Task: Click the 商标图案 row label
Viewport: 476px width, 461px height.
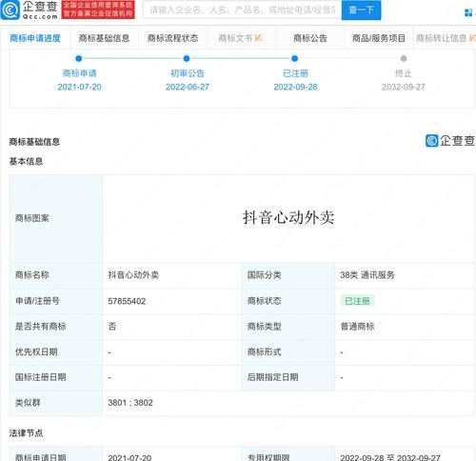Action: (x=32, y=218)
